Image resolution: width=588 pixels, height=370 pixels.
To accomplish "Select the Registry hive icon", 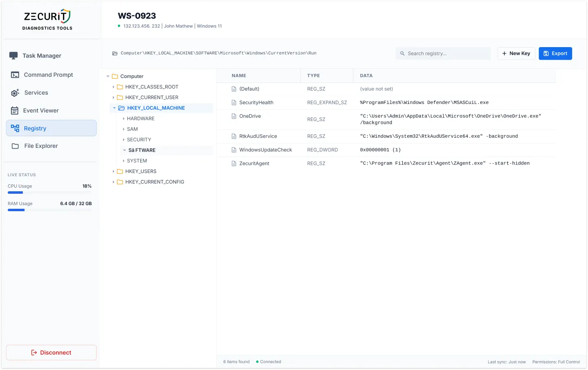I will (15, 128).
